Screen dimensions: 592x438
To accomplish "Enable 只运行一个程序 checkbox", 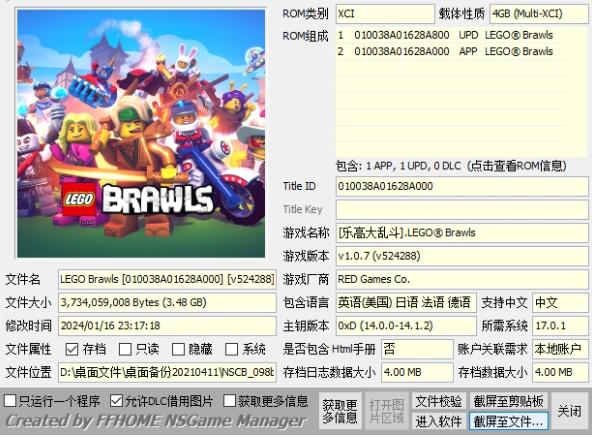I will click(10, 401).
